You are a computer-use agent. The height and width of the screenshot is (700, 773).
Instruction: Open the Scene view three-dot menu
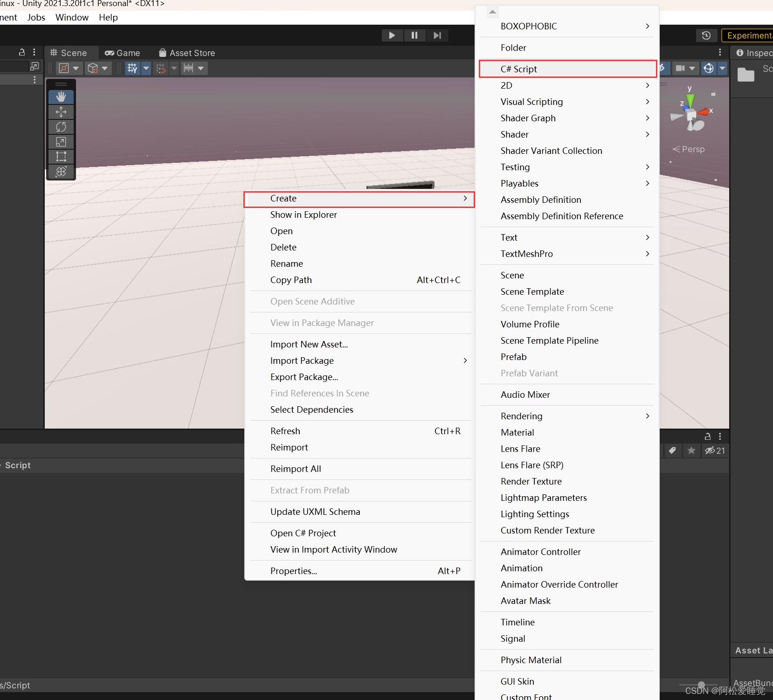point(720,52)
